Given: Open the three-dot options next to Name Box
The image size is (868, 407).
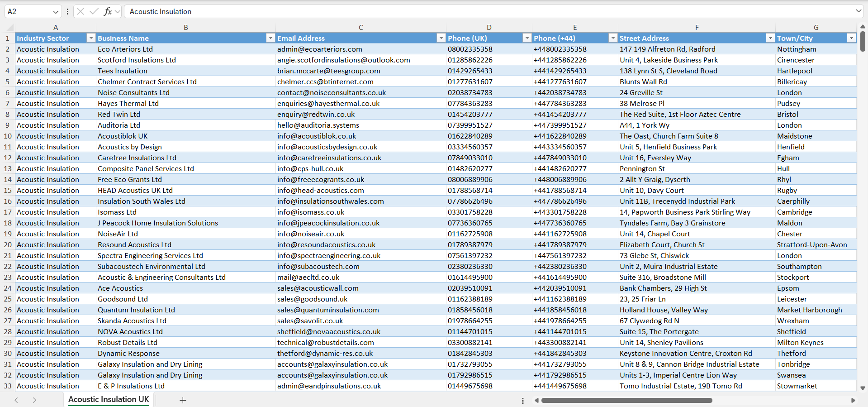Looking at the screenshot, I should coord(67,11).
